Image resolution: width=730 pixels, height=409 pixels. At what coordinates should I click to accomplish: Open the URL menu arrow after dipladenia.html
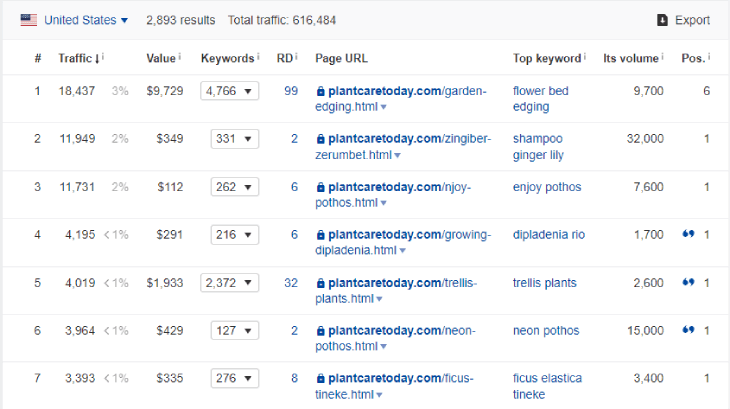[x=402, y=251]
